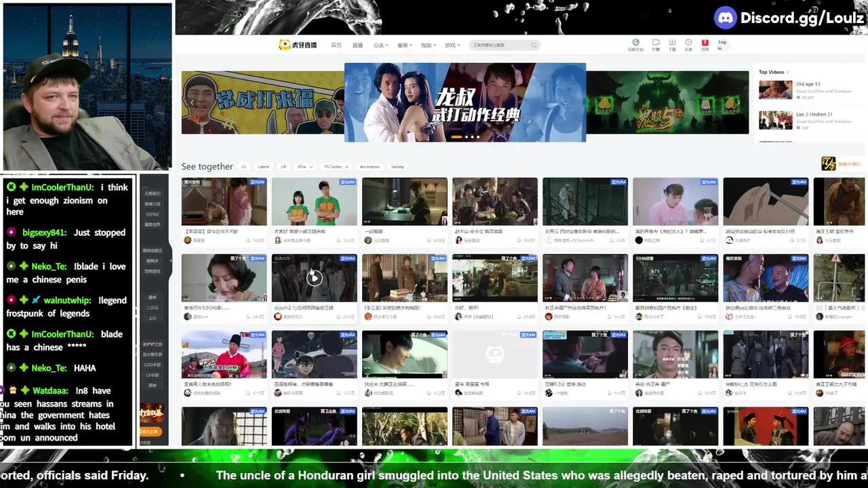Click the orange 成为主播 sidebar button

point(152,432)
